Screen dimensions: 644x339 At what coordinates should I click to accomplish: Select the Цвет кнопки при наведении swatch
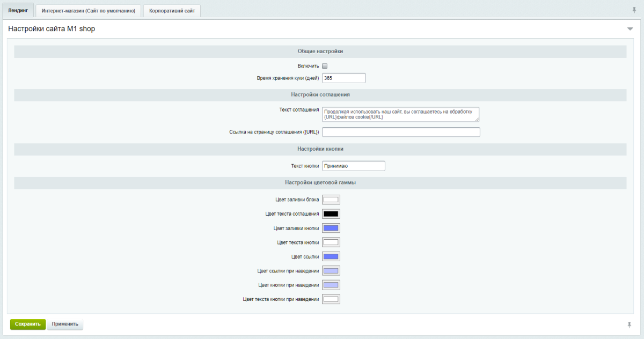point(331,285)
